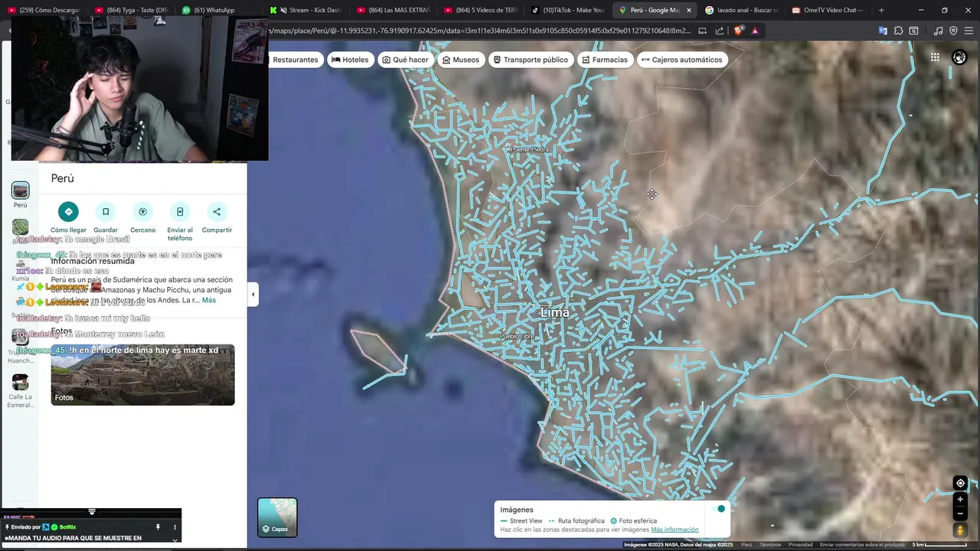Open Google Translate extension icon
Screen dimensions: 980x551
pyautogui.click(x=883, y=31)
